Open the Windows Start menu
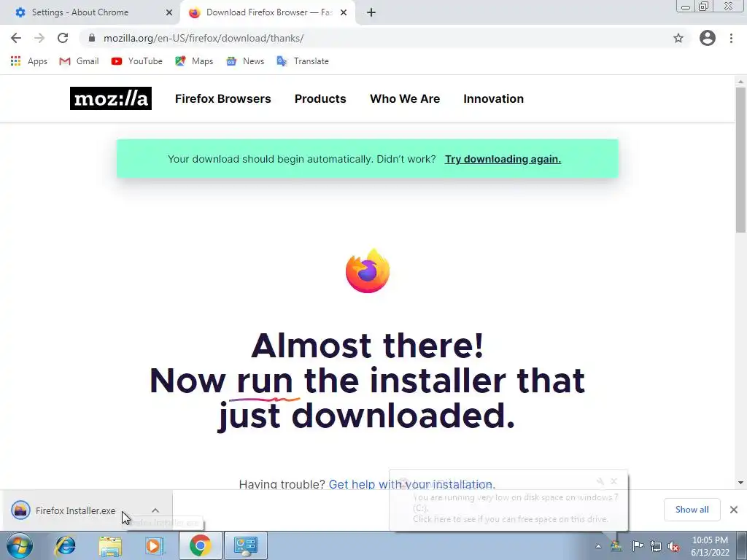 tap(20, 545)
